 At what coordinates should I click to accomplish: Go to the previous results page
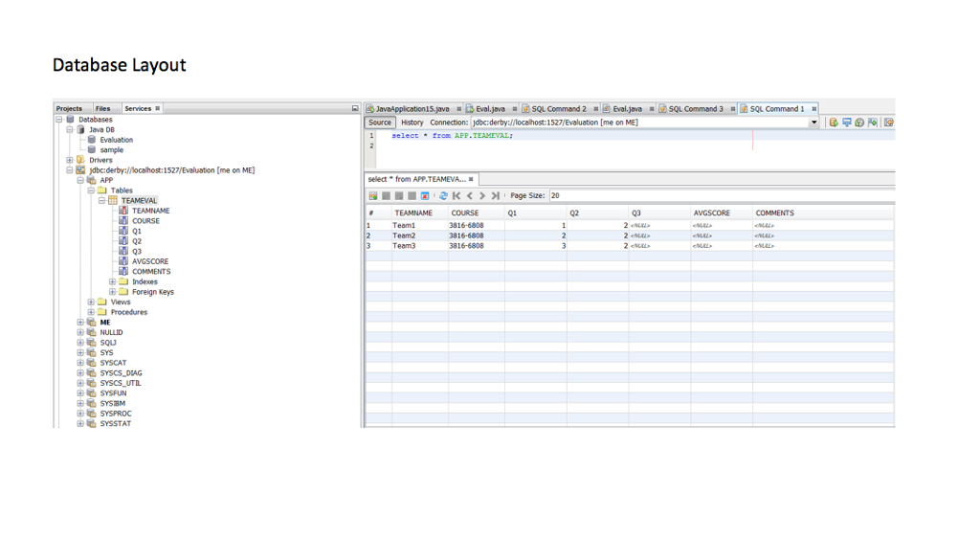tap(469, 195)
